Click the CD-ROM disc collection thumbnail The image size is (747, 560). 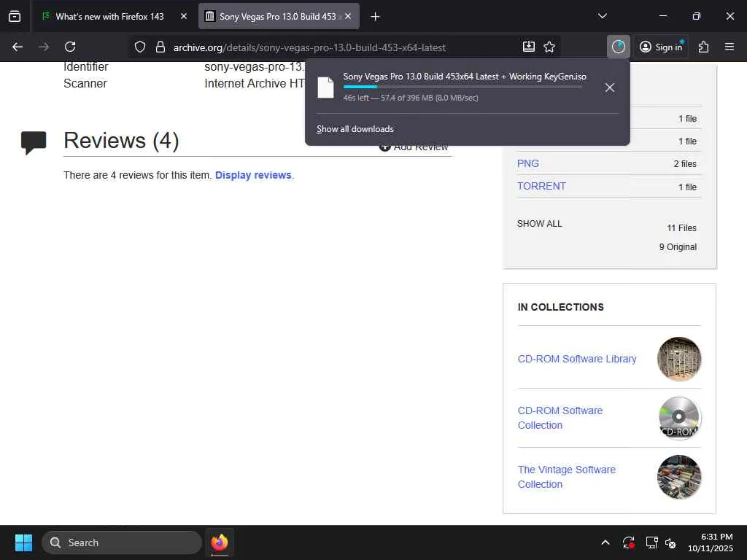tap(679, 418)
